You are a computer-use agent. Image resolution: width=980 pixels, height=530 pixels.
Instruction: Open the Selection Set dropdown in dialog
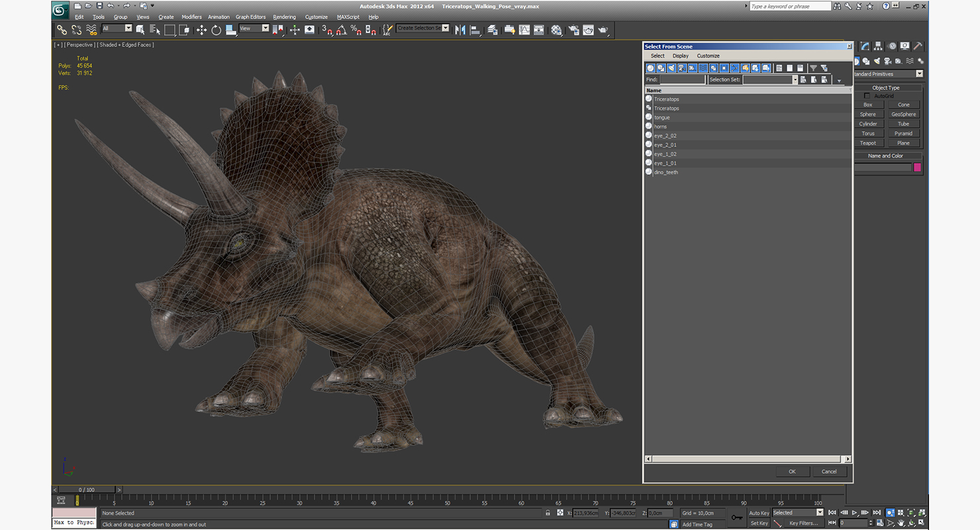(795, 79)
